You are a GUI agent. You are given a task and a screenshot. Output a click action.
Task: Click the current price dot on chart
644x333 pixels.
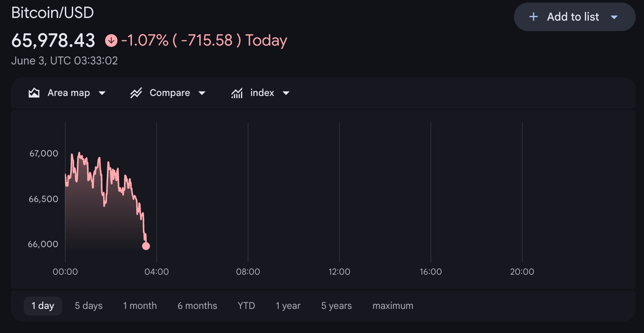tap(146, 246)
